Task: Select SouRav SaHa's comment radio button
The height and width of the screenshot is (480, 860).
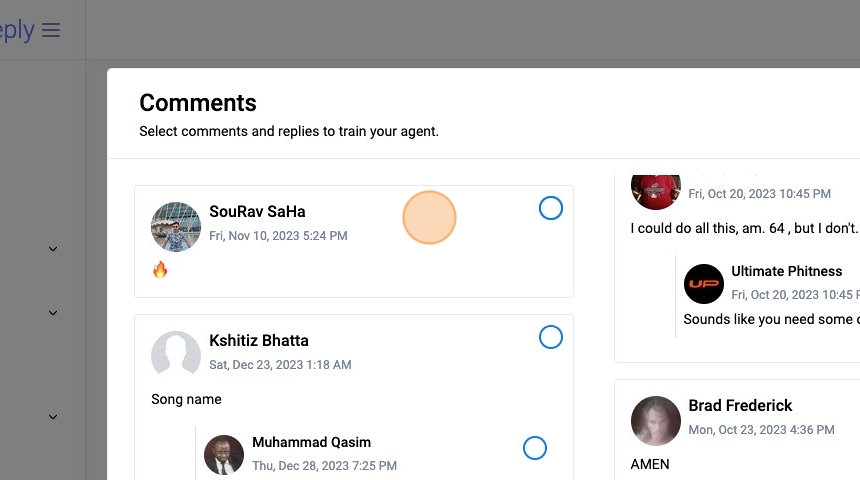Action: [x=551, y=208]
